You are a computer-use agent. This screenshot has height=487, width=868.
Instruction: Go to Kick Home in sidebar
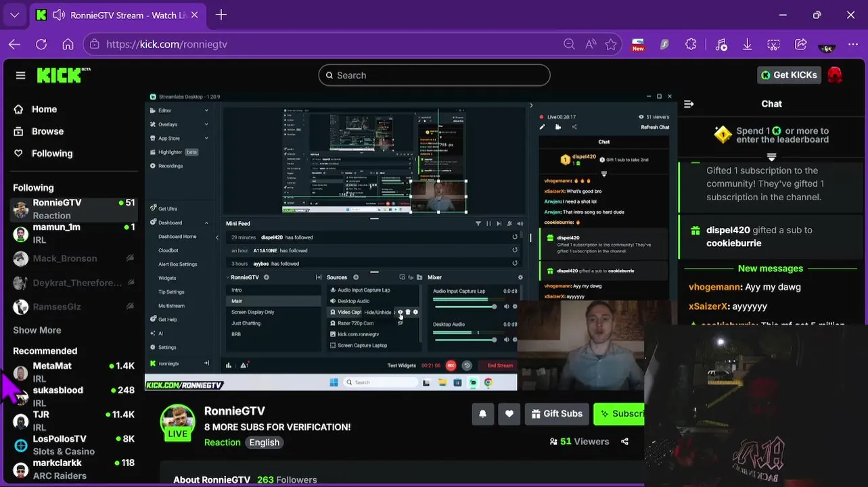(44, 109)
